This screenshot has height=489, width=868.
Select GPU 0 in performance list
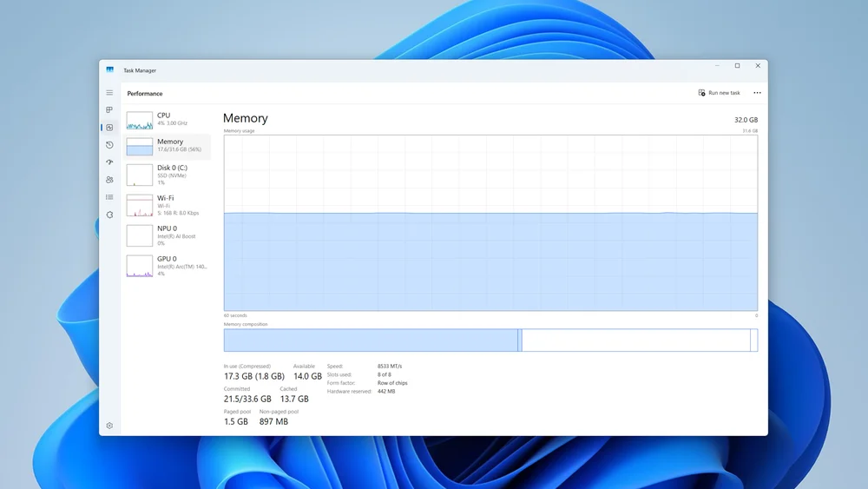click(168, 266)
